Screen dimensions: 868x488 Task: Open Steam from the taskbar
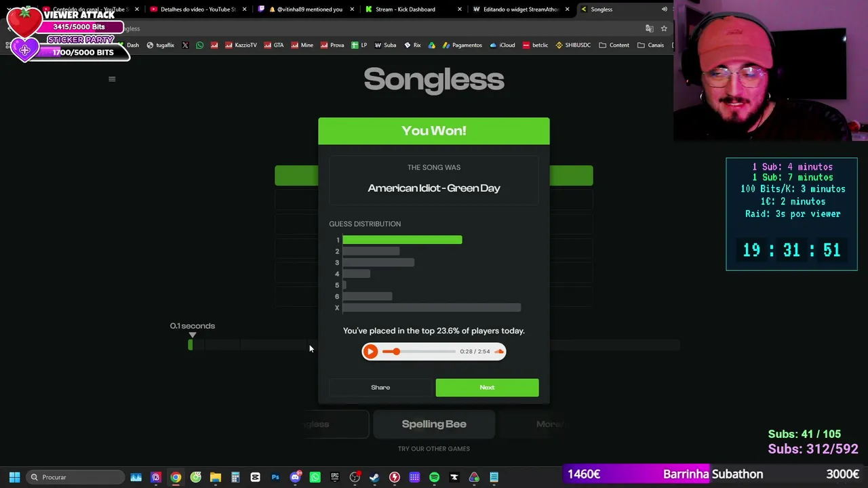tap(374, 477)
